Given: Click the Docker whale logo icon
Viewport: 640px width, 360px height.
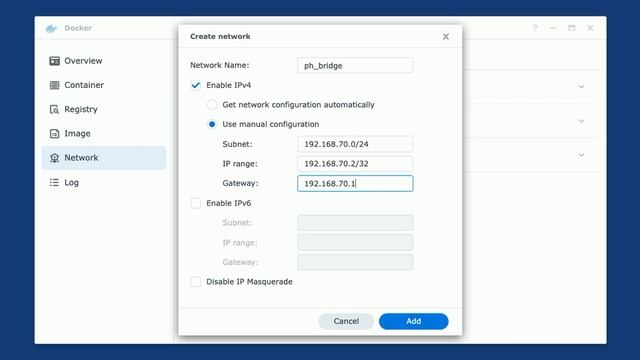Looking at the screenshot, I should (x=51, y=28).
